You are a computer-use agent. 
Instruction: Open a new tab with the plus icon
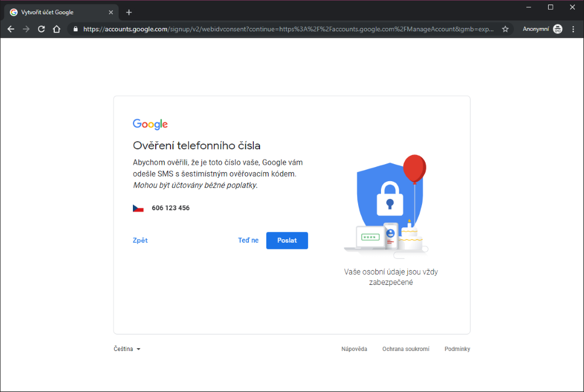(129, 13)
